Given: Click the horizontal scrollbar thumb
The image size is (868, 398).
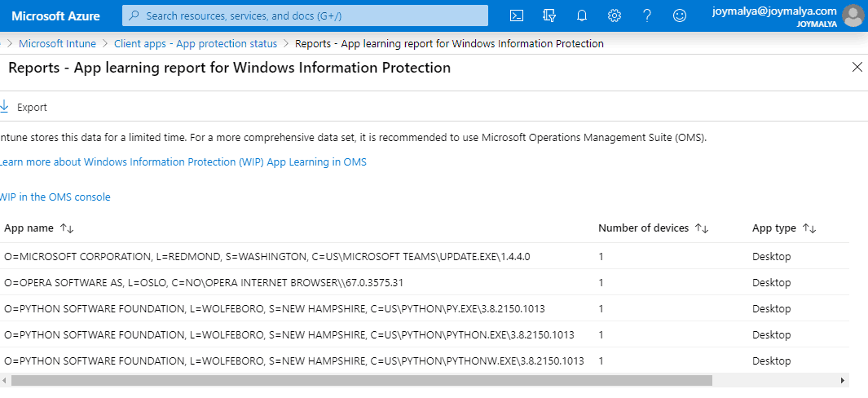Looking at the screenshot, I should pyautogui.click(x=362, y=380).
